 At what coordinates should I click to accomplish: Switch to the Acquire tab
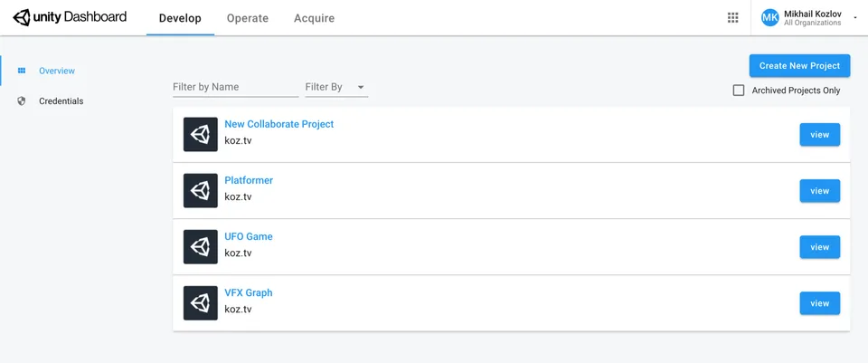[x=314, y=18]
